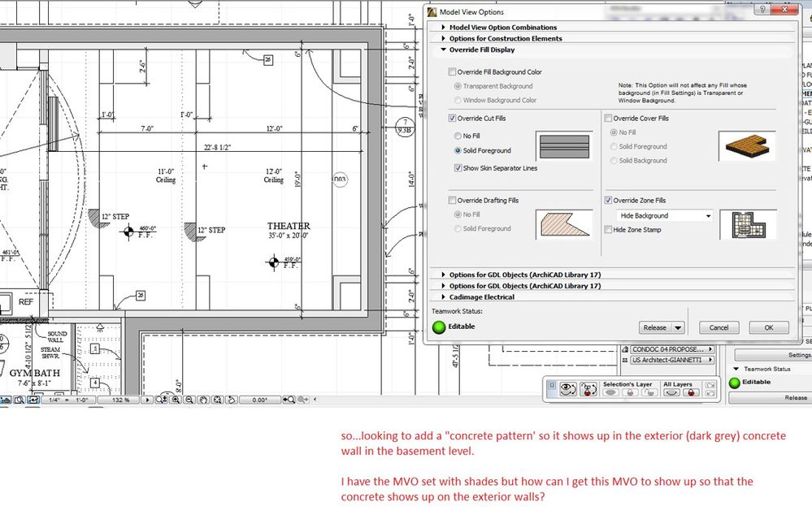This screenshot has width=812, height=528.
Task: Expand second Options for GDL Objects section
Action: 443,286
